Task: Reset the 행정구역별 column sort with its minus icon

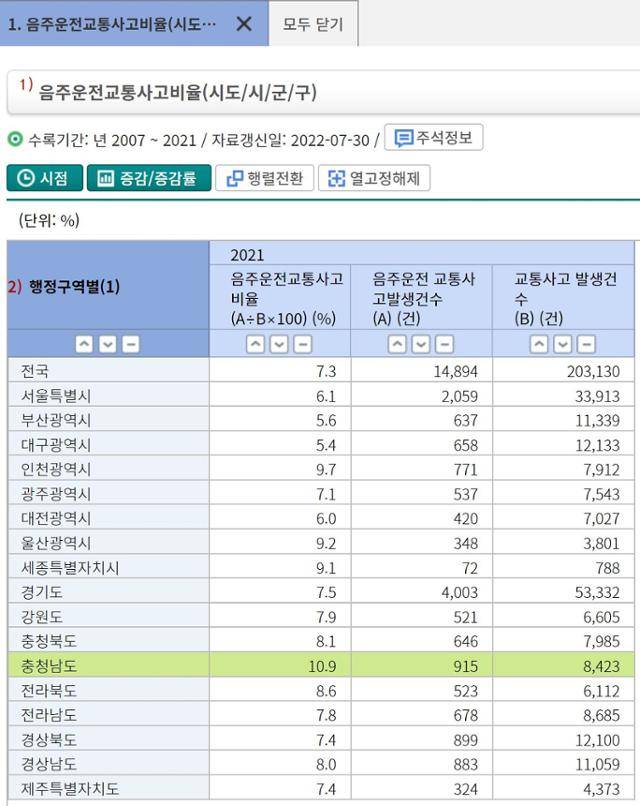Action: 131,344
